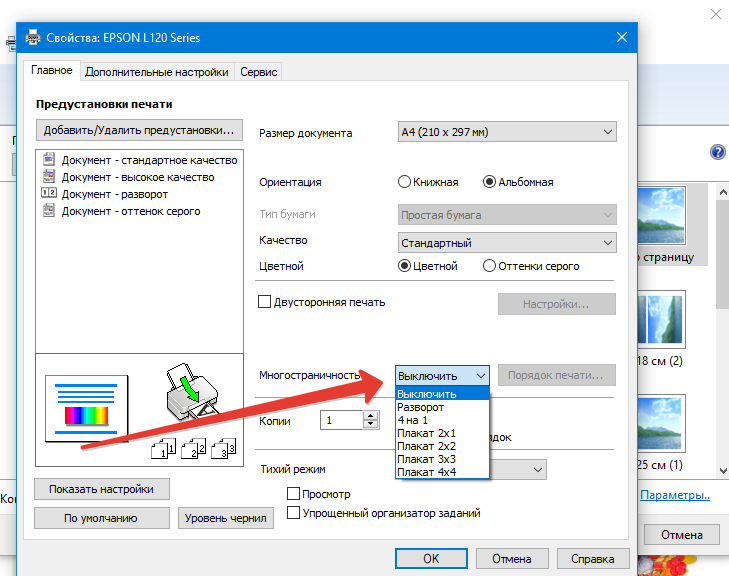Select Документ - высокое качество preset text

coord(138,177)
